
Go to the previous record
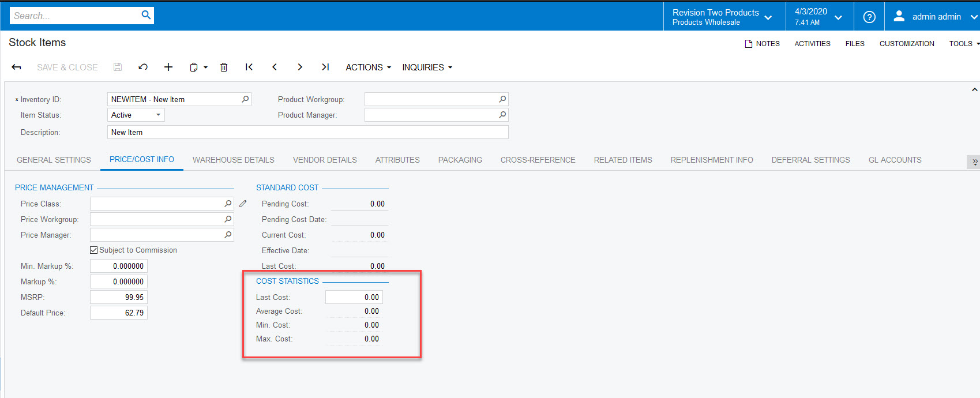coord(275,67)
